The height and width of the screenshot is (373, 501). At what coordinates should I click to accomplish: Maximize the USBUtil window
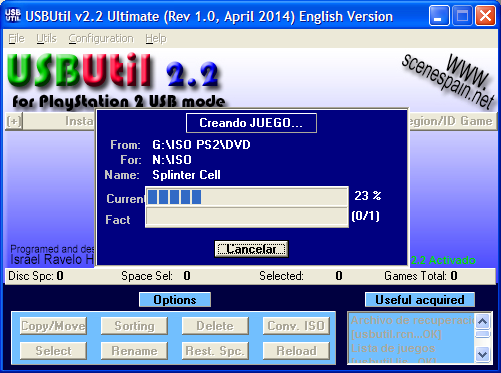click(462, 16)
